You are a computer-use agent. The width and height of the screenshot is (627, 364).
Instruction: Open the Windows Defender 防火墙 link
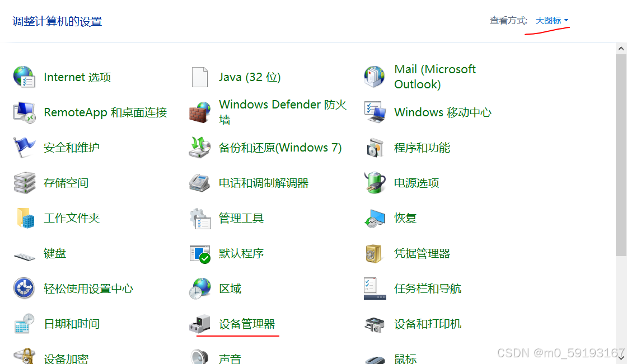282,112
